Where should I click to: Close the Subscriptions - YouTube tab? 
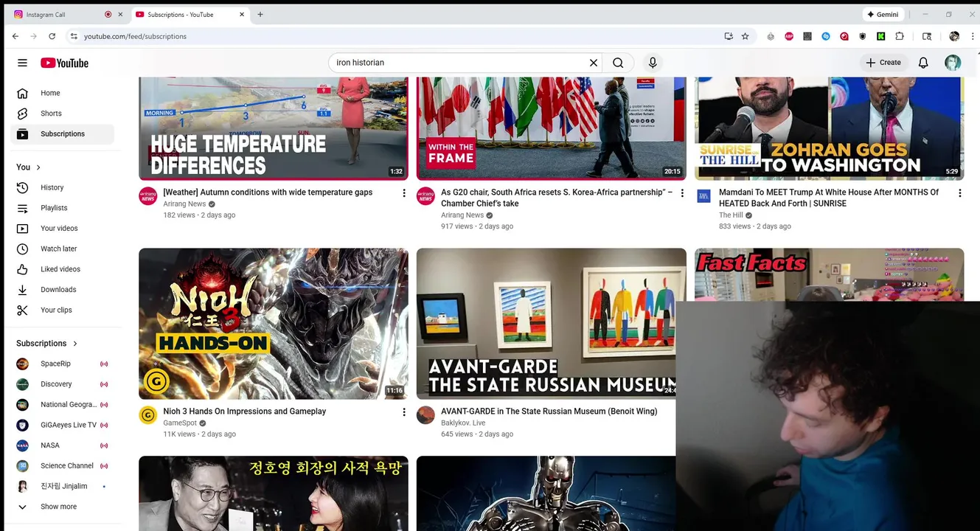pyautogui.click(x=242, y=15)
